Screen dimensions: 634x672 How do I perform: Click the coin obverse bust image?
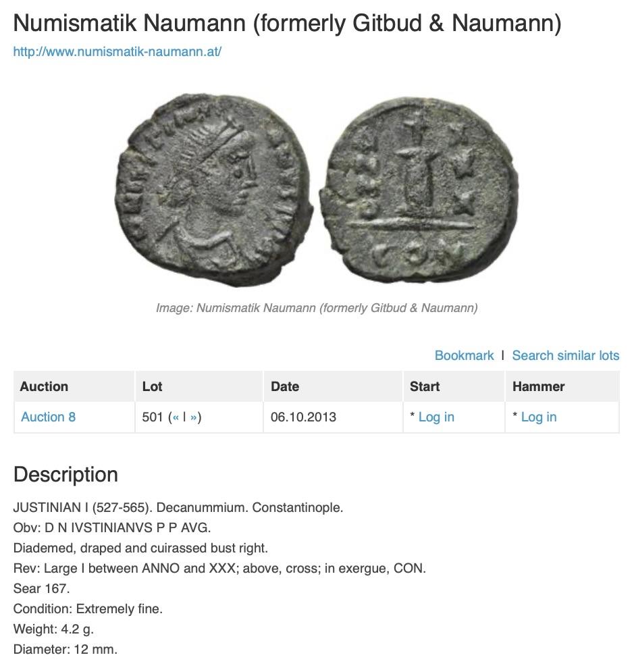[x=213, y=191]
